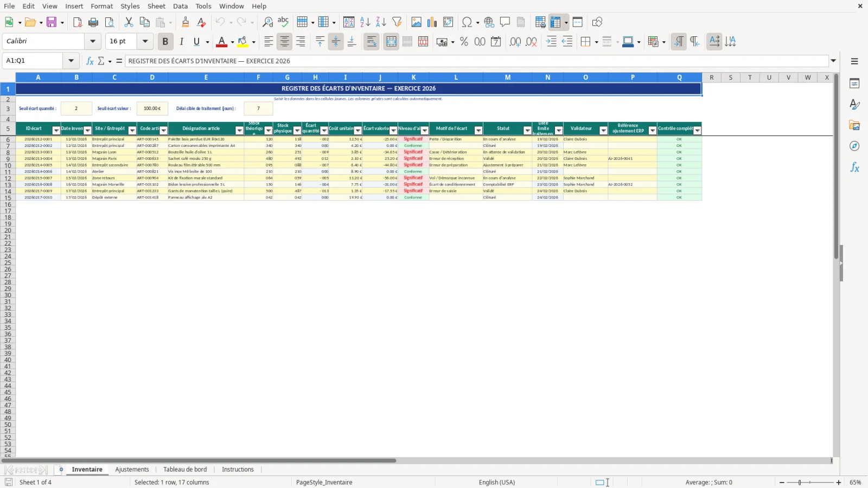Toggle Align left

click(x=269, y=42)
